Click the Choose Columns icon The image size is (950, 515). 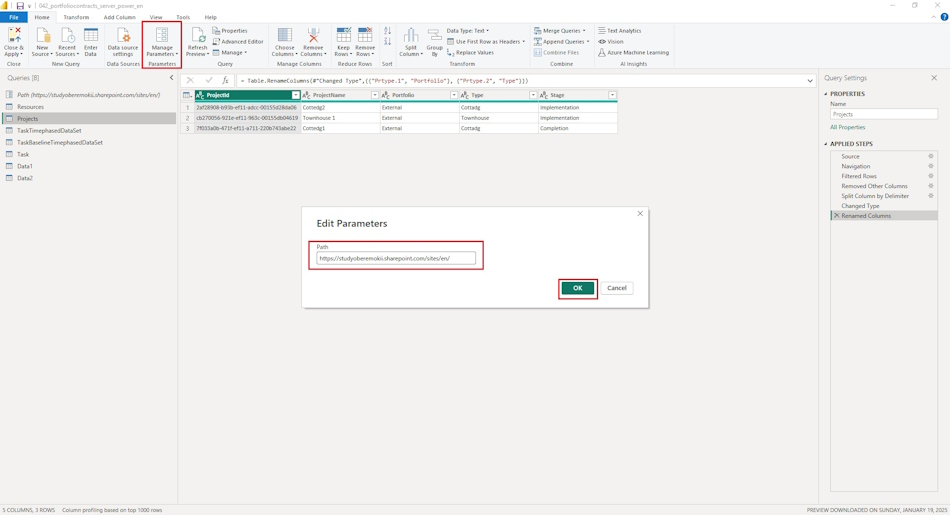pos(284,36)
